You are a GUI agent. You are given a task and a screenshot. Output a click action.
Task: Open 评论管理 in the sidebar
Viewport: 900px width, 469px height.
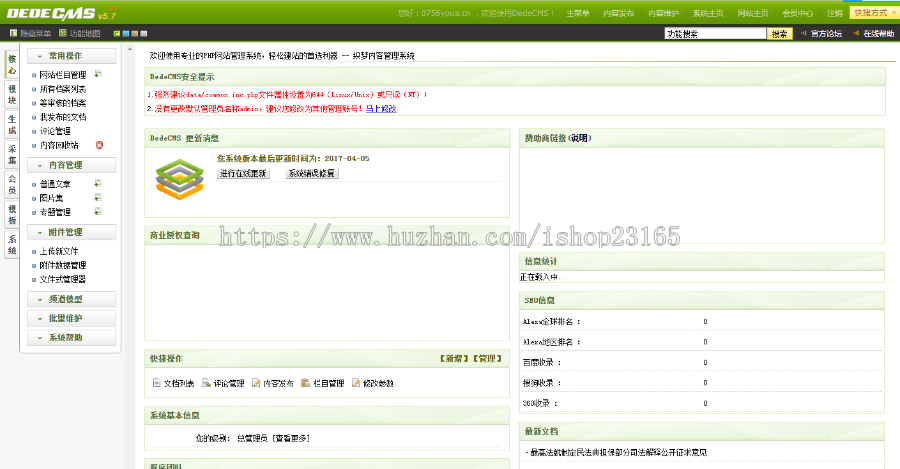pos(55,131)
